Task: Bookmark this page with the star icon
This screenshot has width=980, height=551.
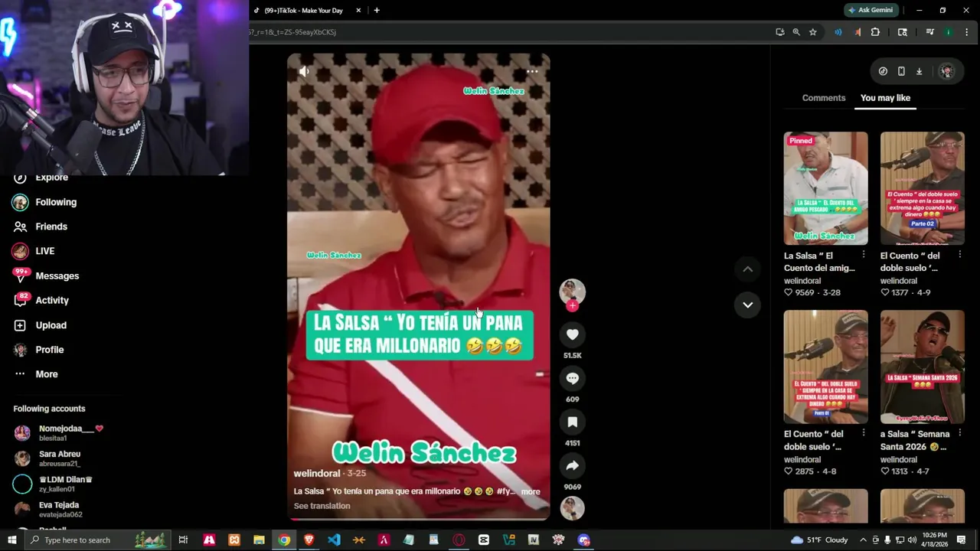Action: (813, 32)
